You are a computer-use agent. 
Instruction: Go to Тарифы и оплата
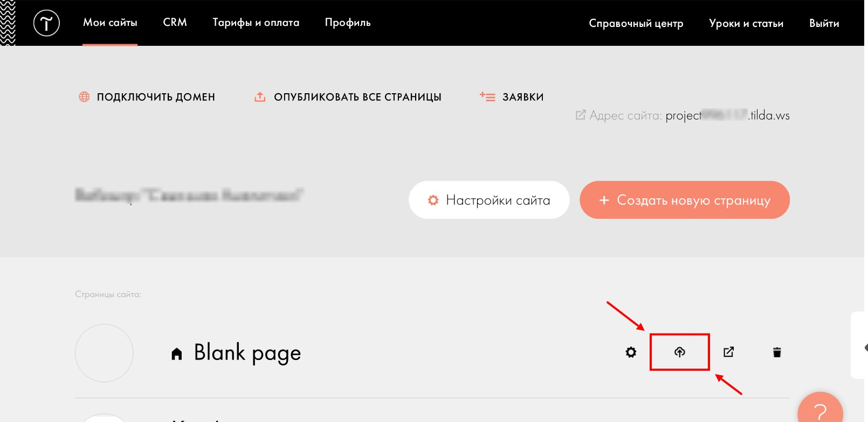tap(256, 23)
